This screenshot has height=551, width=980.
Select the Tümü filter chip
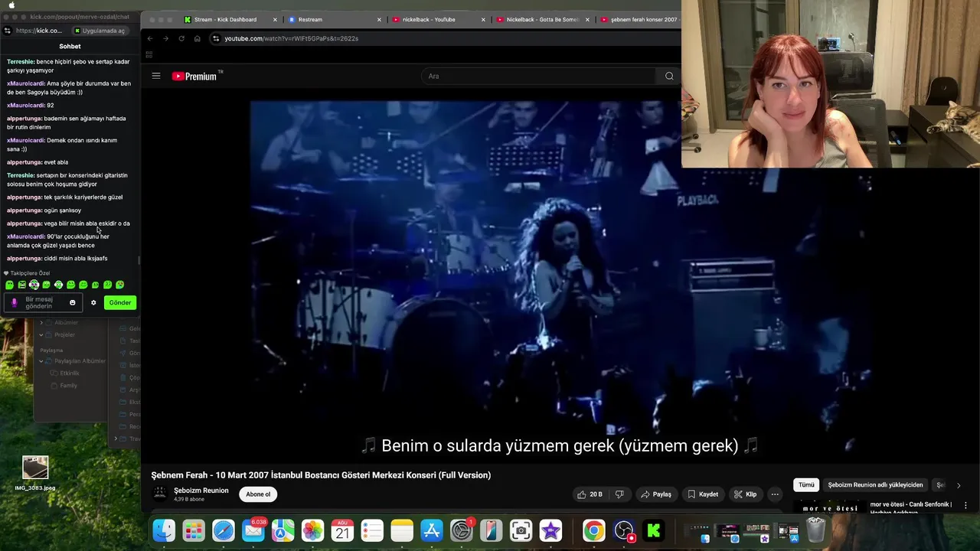click(x=806, y=484)
